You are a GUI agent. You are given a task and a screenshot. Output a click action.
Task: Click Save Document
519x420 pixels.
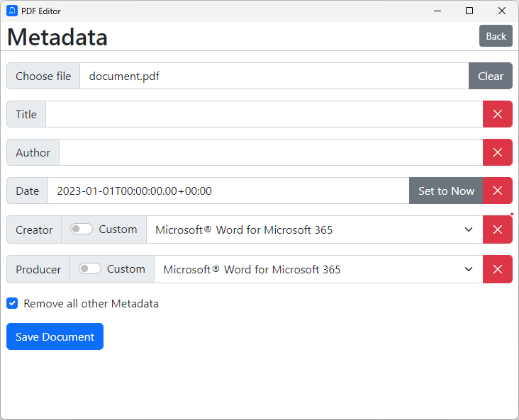(55, 336)
